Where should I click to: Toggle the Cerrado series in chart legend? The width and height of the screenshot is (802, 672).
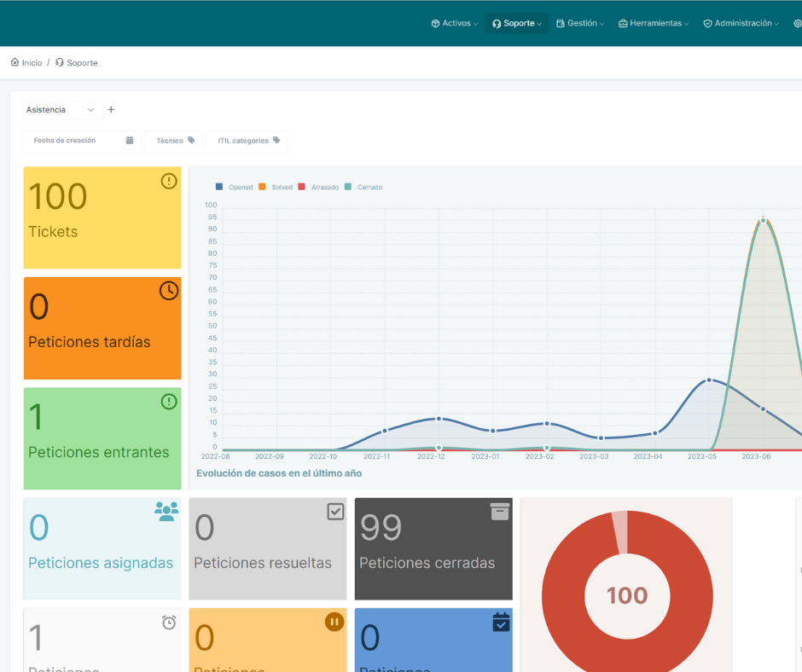[x=363, y=187]
